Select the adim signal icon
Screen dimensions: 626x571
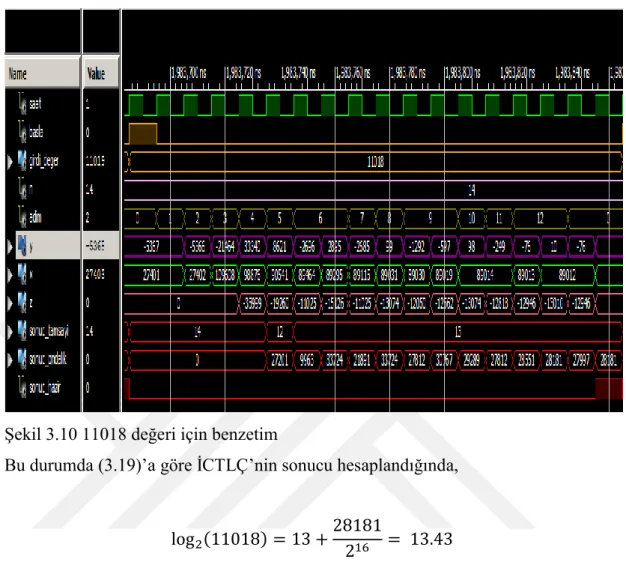22,217
